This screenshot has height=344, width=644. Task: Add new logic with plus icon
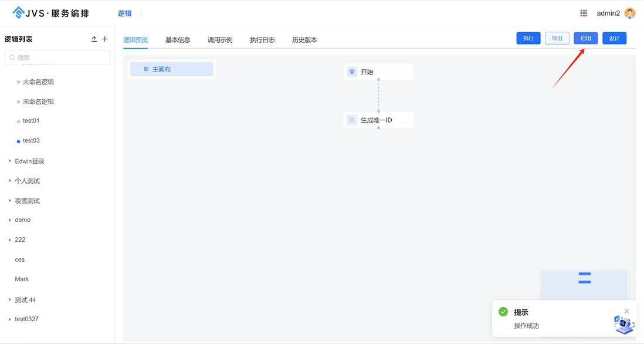pos(105,39)
